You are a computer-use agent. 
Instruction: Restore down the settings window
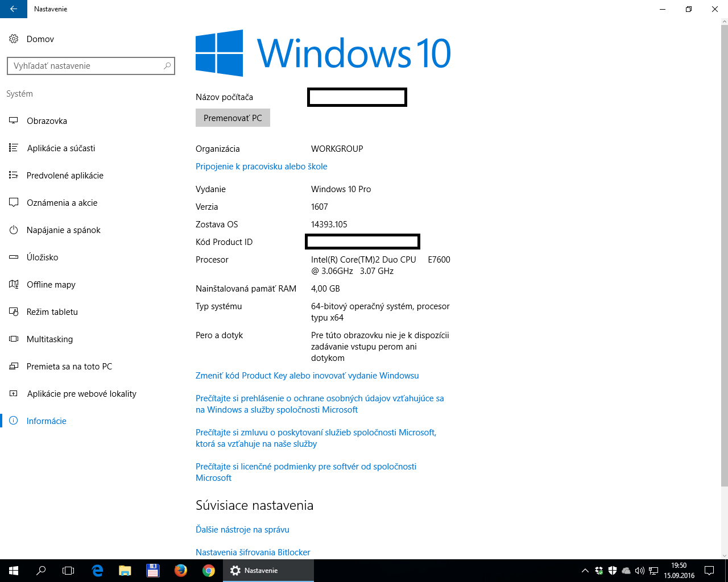(689, 9)
